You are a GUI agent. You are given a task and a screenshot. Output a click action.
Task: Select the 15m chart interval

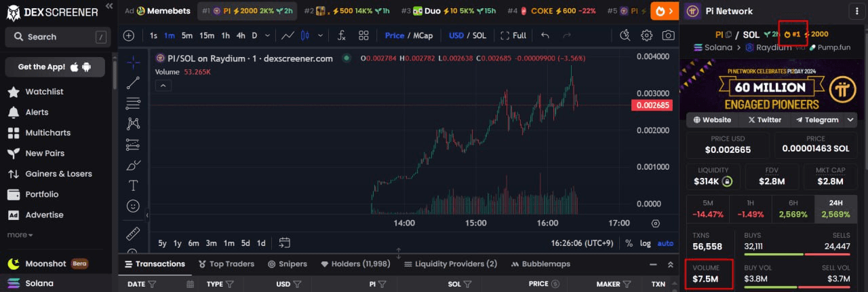point(207,35)
